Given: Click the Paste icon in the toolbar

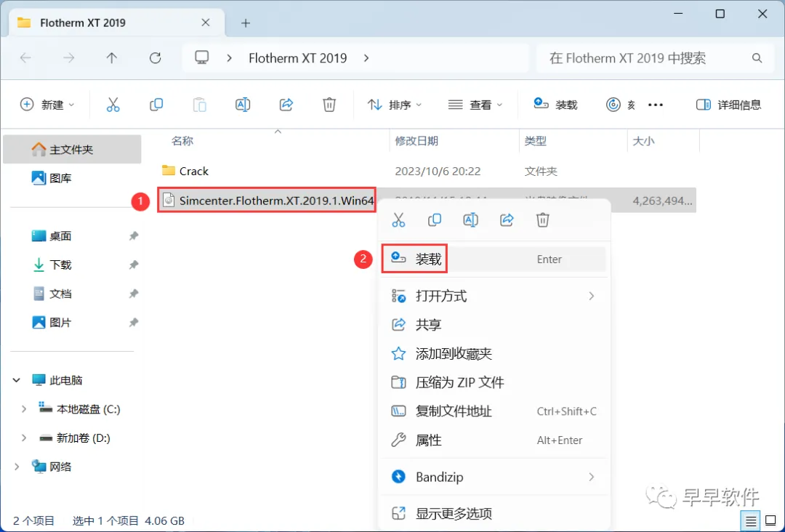Looking at the screenshot, I should (199, 105).
